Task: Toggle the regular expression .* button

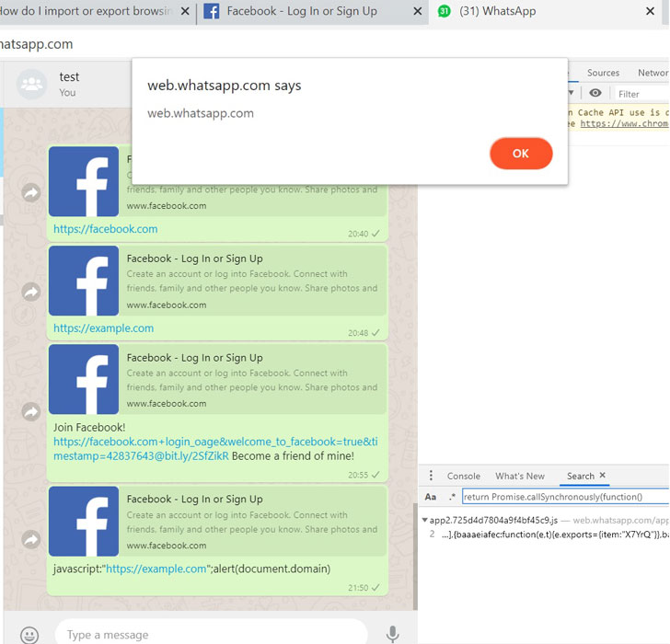Action: point(452,497)
